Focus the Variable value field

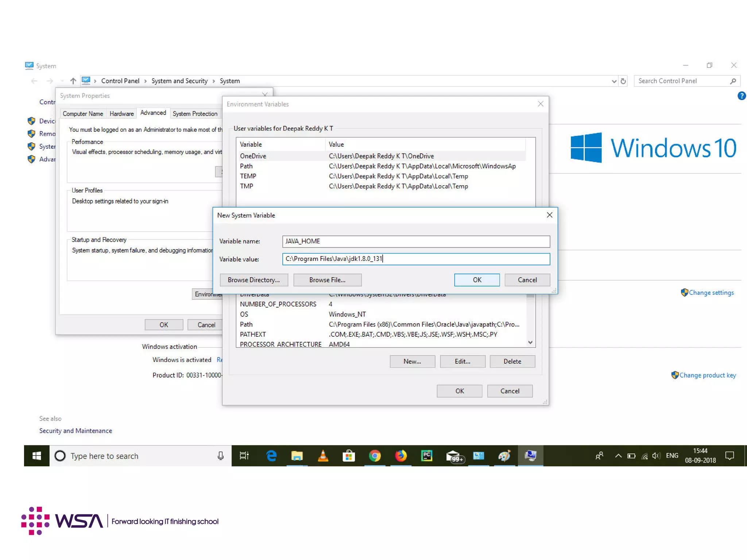click(x=416, y=259)
